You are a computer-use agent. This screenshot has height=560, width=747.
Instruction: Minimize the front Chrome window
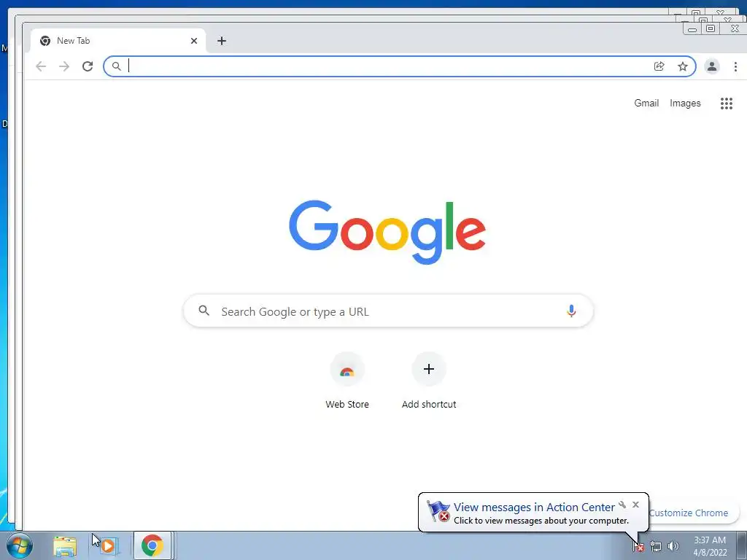click(x=692, y=29)
